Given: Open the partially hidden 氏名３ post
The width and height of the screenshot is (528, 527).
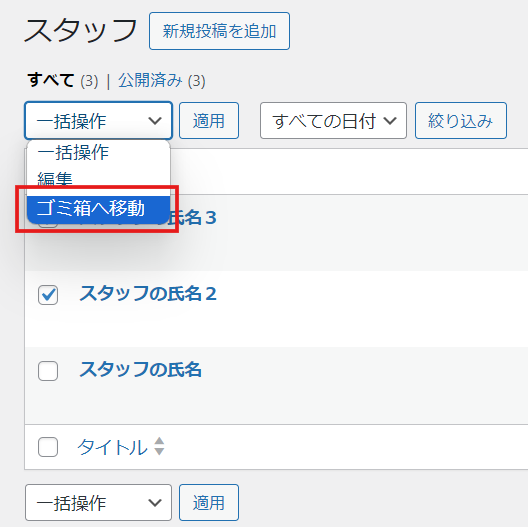Looking at the screenshot, I should (194, 218).
